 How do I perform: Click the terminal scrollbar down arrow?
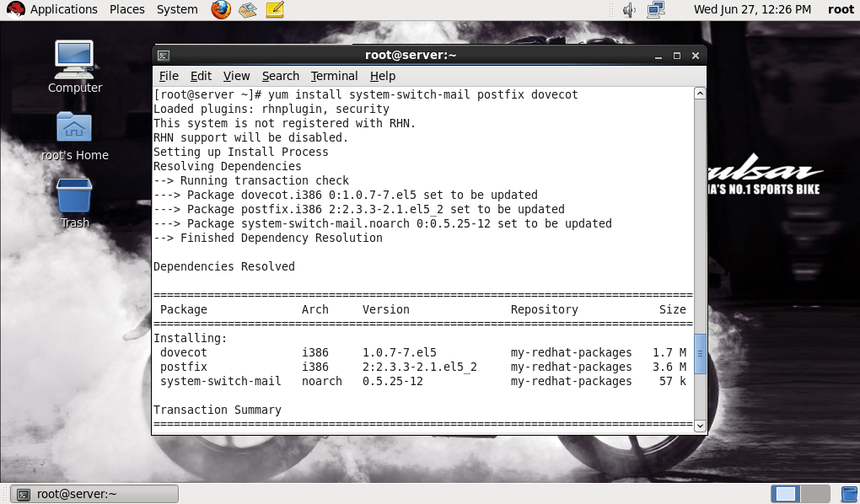pos(700,426)
